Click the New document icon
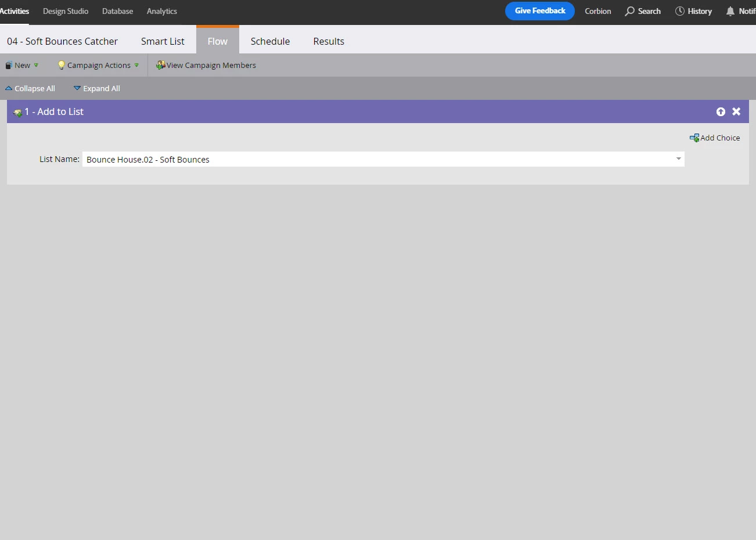The height and width of the screenshot is (540, 756). pos(9,65)
